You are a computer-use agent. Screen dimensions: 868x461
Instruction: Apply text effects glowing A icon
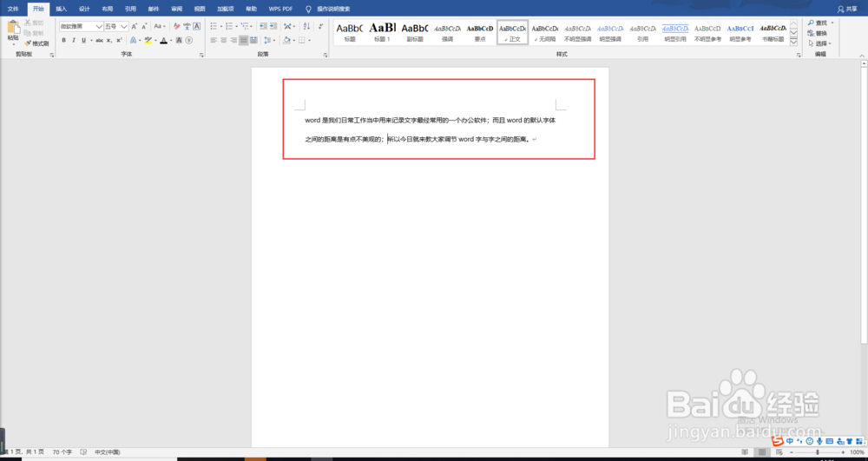click(x=133, y=41)
